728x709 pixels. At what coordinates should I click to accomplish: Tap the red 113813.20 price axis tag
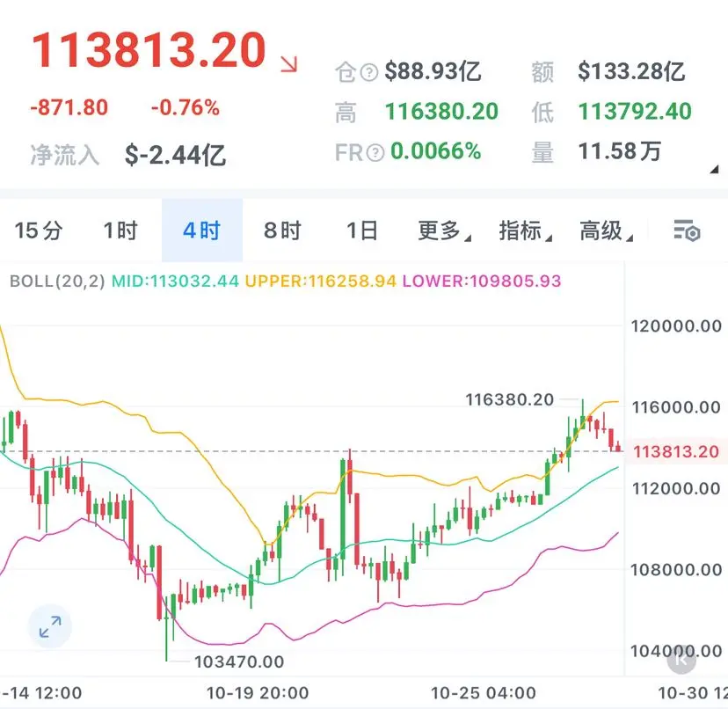(x=676, y=451)
